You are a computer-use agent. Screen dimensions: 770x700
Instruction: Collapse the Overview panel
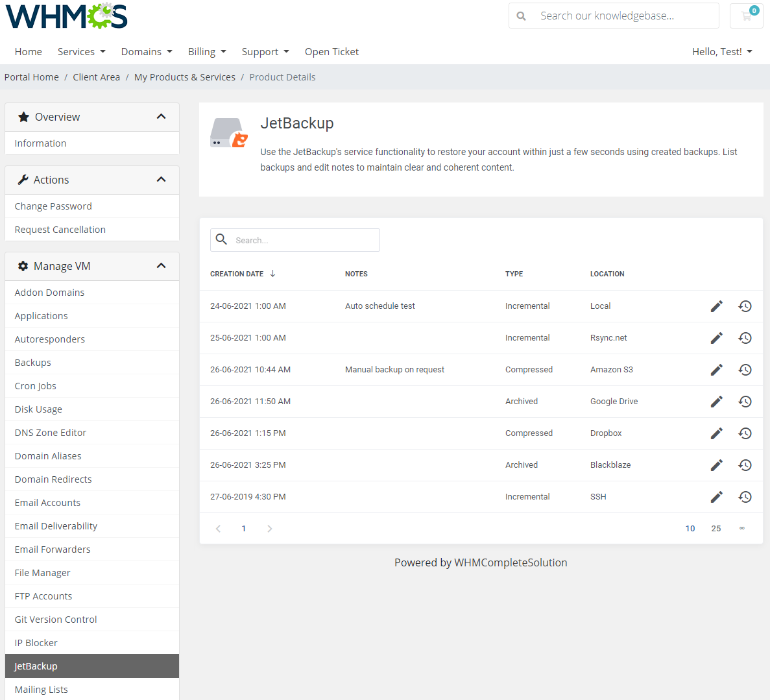161,117
